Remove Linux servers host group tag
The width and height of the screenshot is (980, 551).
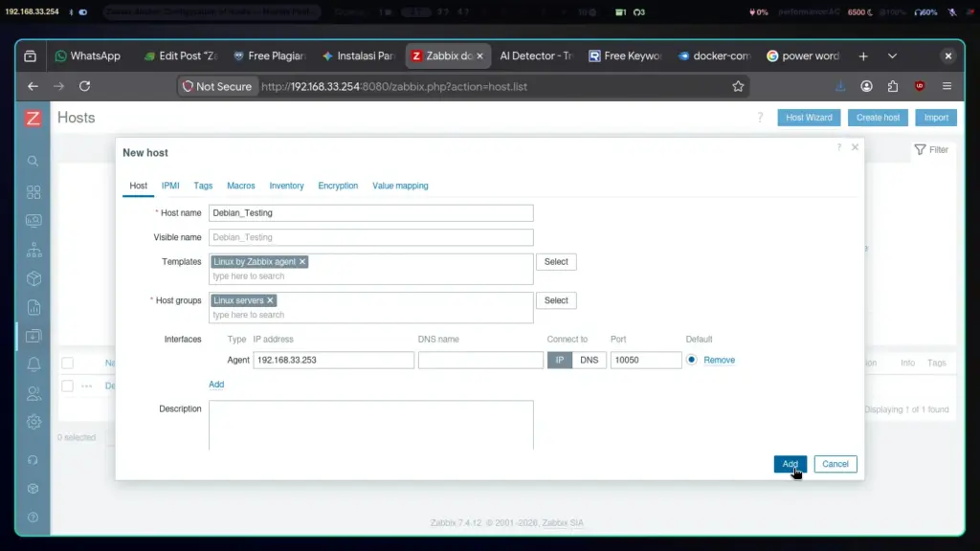coord(270,300)
